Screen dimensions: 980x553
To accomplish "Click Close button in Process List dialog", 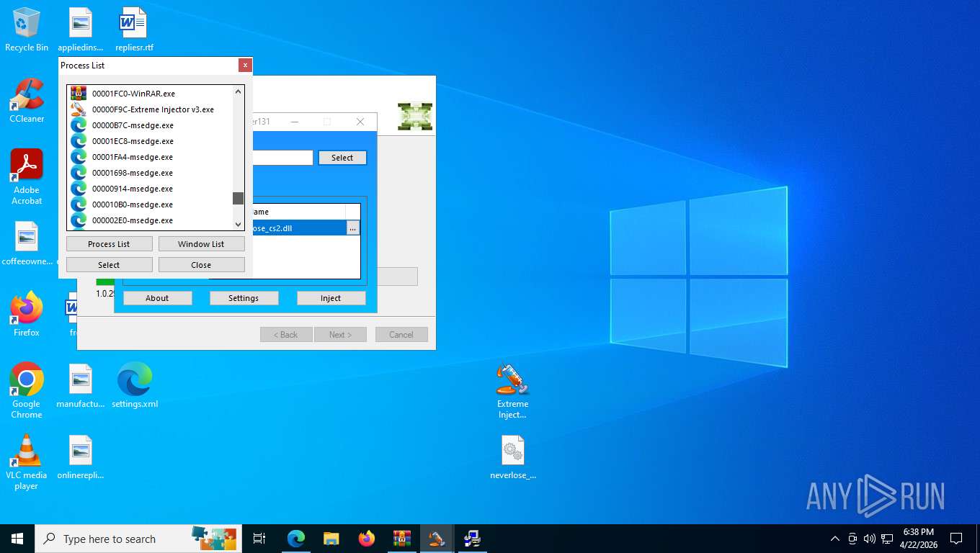I will 201,265.
